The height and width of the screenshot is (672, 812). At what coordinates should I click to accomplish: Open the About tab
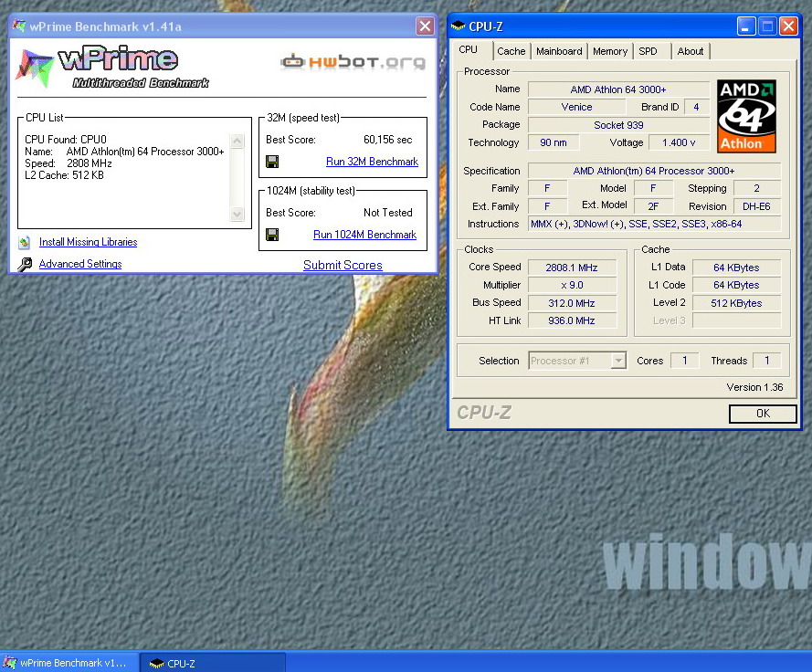tap(691, 51)
